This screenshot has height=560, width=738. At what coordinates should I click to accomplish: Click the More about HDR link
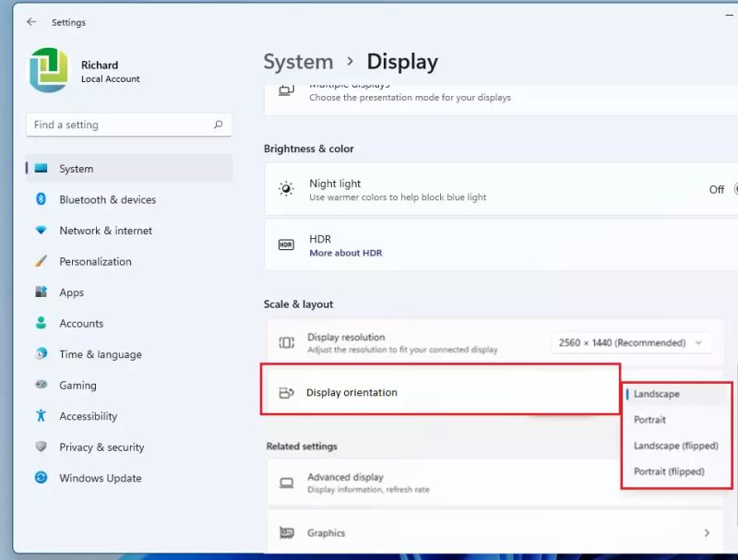coord(347,252)
